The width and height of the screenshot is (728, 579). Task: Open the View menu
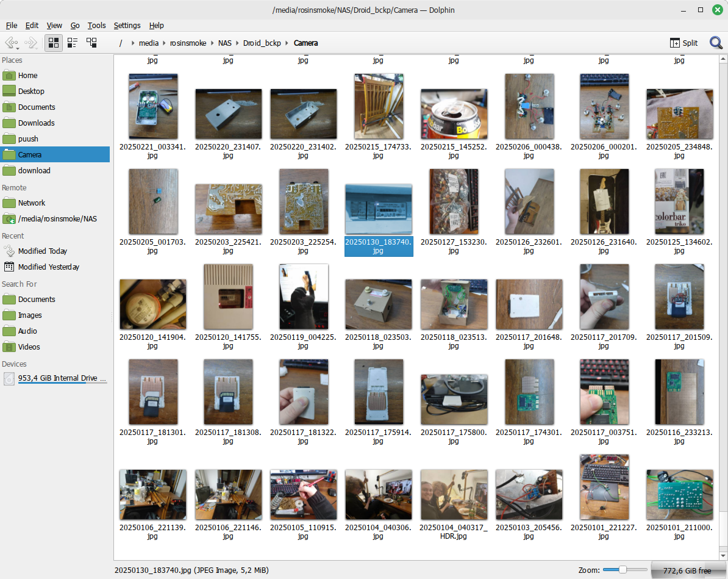tap(54, 26)
